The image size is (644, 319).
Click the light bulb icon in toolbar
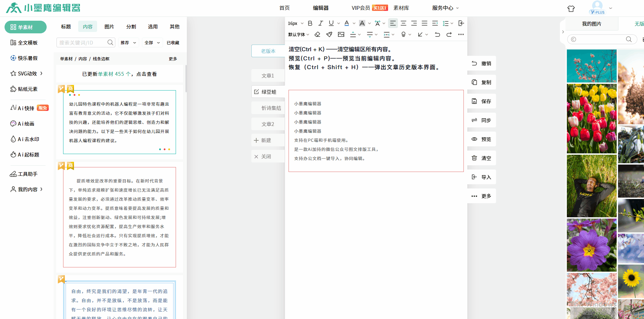(x=404, y=34)
